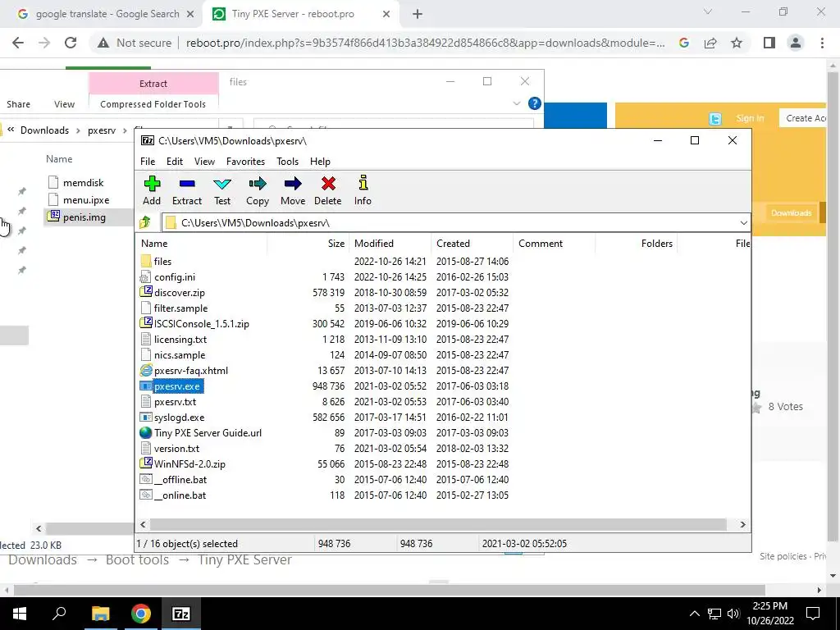Click the Info toolbar button in 7-Zip
Image resolution: width=840 pixels, height=630 pixels.
pos(363,190)
